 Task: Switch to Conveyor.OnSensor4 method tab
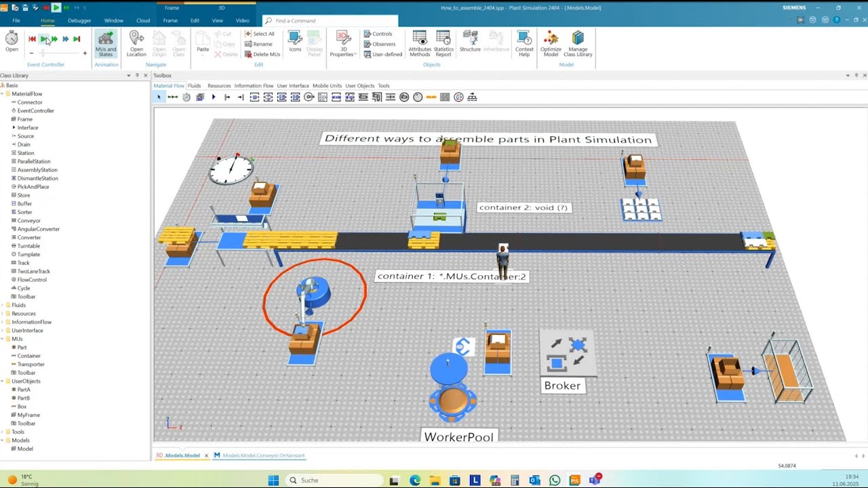(x=259, y=455)
